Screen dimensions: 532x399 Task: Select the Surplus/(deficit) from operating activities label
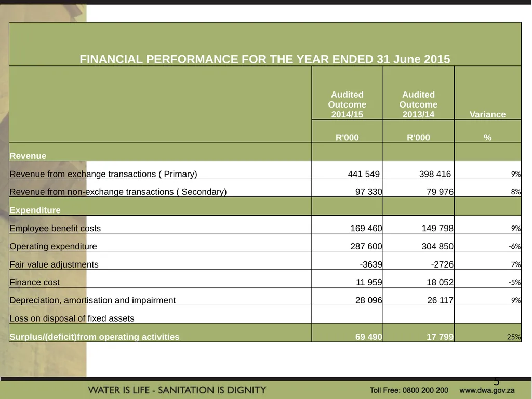coord(95,337)
